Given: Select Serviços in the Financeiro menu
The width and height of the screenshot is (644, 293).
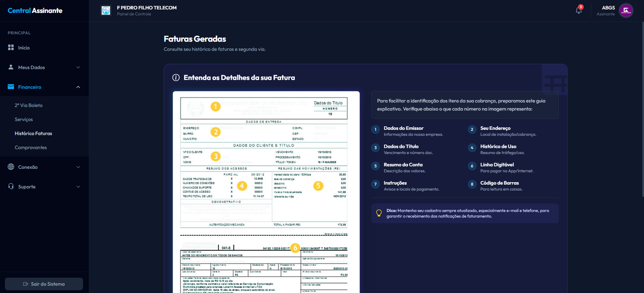Looking at the screenshot, I should 24,119.
